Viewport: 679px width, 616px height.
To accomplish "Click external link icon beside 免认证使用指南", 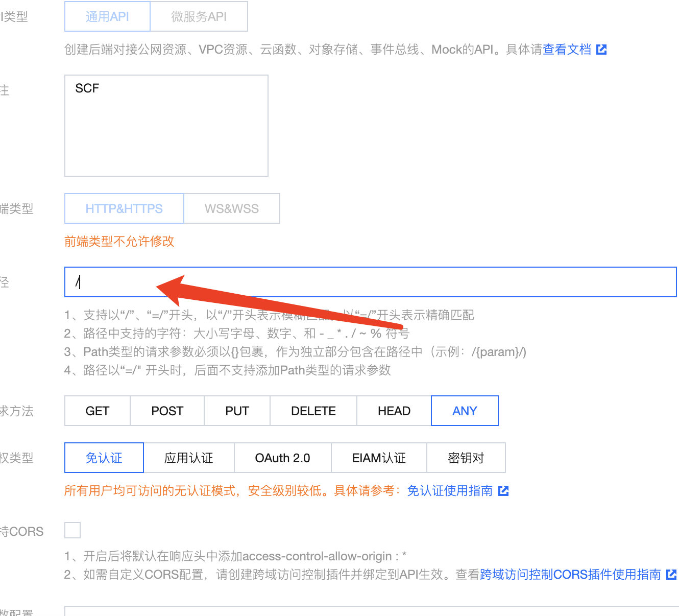I will [503, 491].
